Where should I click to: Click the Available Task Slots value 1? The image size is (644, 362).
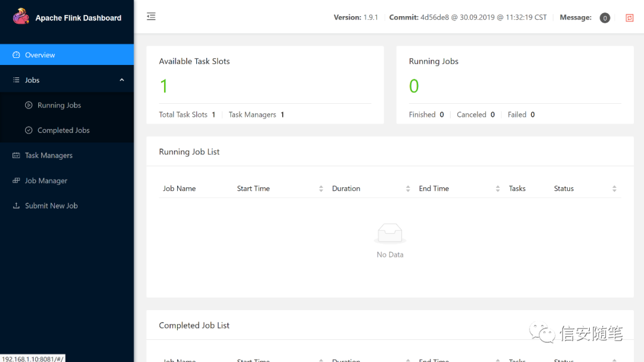164,86
